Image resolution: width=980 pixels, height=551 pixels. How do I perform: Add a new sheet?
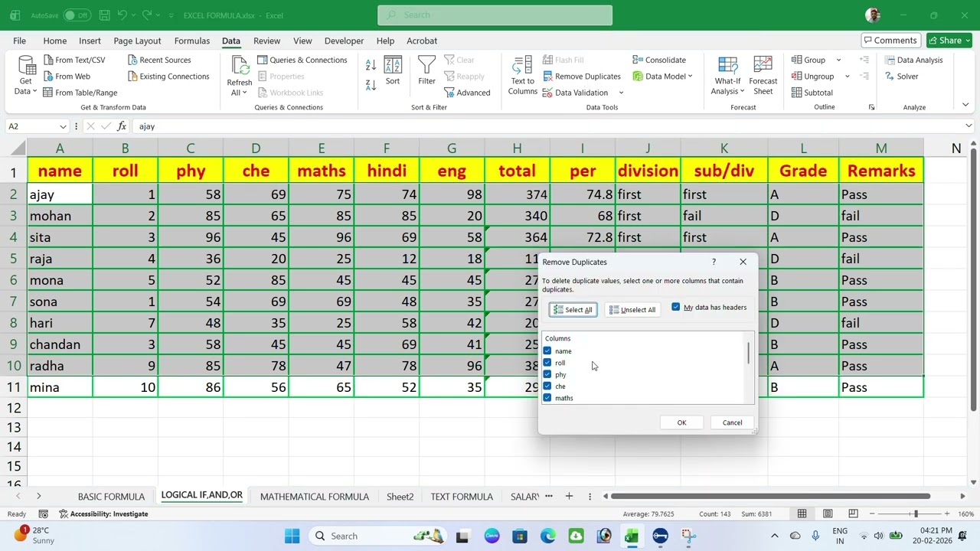click(569, 497)
